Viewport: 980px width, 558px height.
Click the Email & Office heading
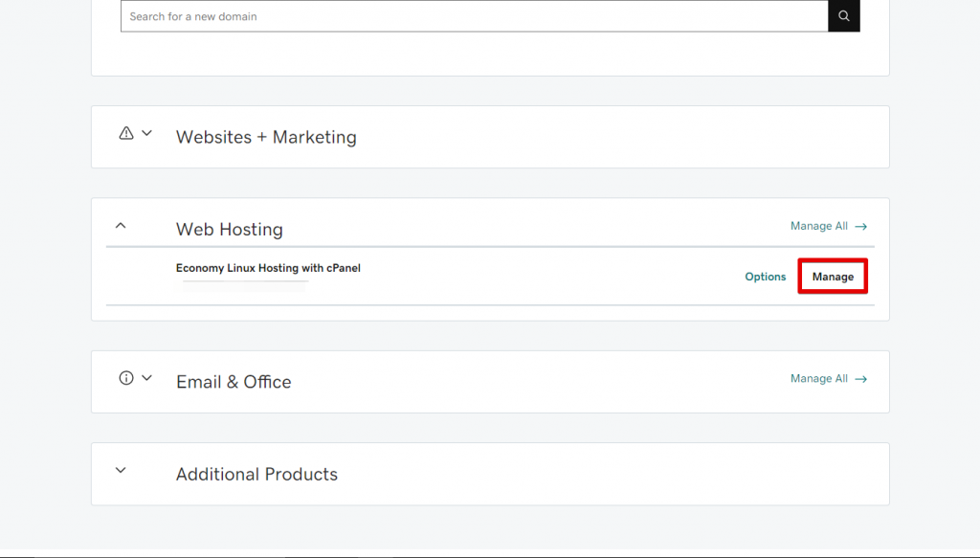click(x=234, y=382)
